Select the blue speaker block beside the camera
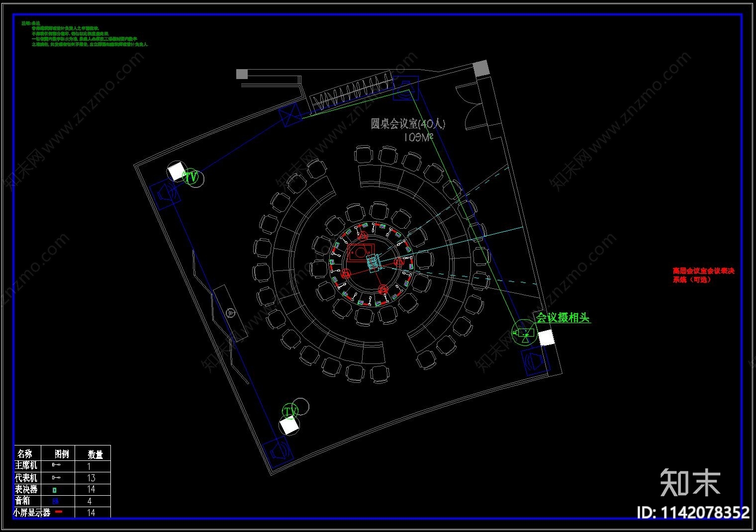The height and width of the screenshot is (532, 756). (536, 361)
